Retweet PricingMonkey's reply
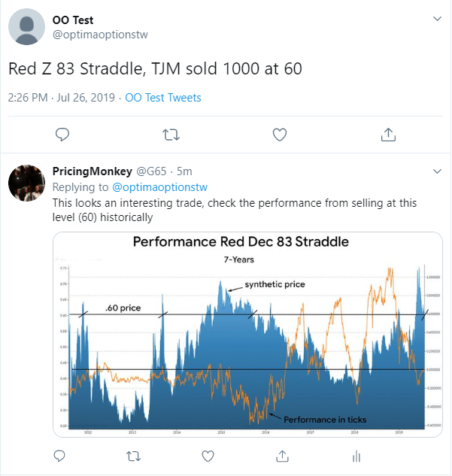Screen dimensions: 452x476 pyautogui.click(x=133, y=456)
